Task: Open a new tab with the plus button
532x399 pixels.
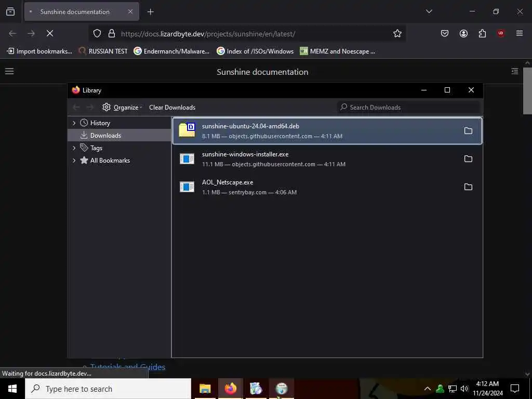Action: [150, 12]
